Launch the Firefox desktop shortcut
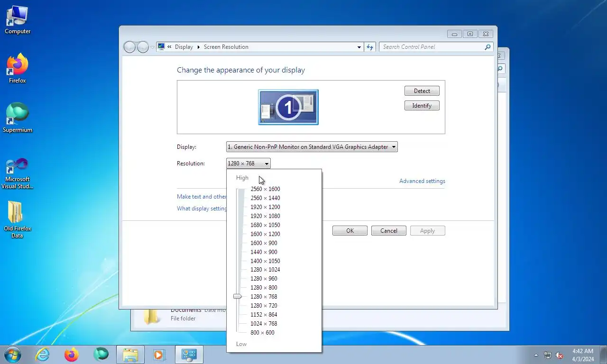This screenshot has height=364, width=607. (x=18, y=69)
